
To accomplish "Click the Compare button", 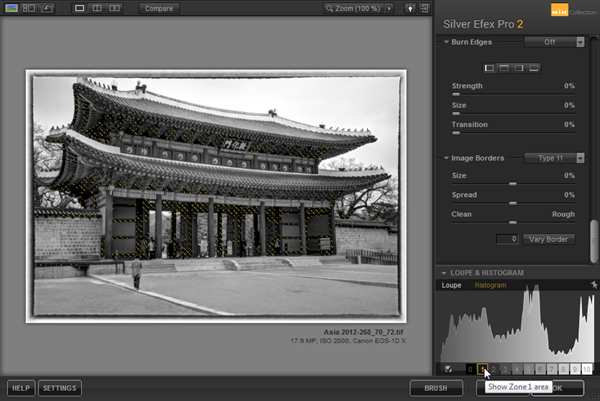I will tap(158, 8).
